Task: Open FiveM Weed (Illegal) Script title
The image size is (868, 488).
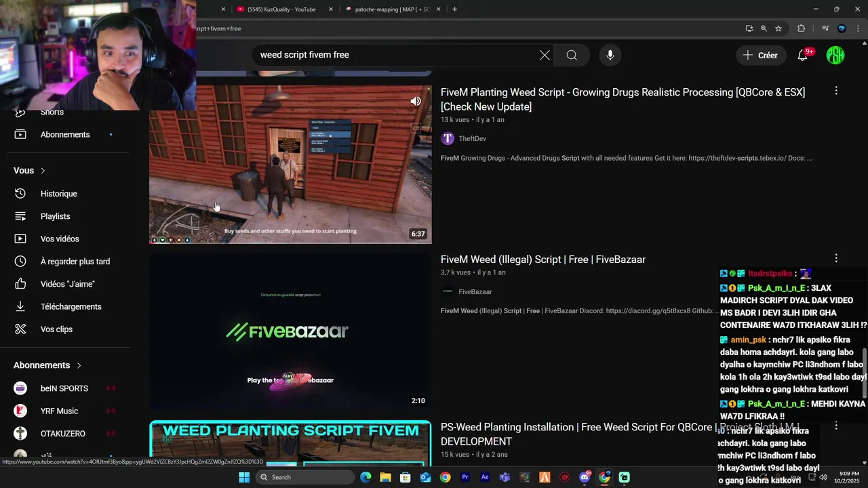Action: (x=543, y=260)
